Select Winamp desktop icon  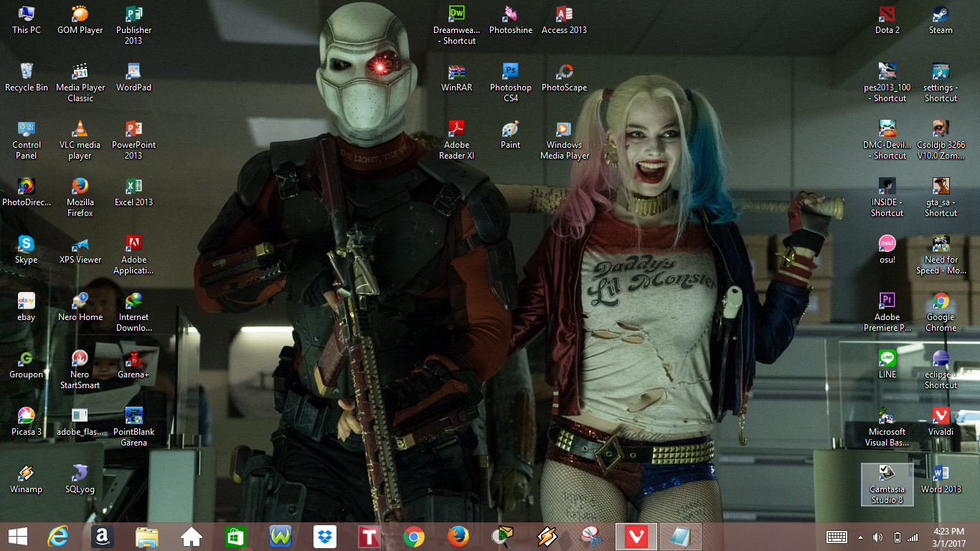(x=27, y=479)
